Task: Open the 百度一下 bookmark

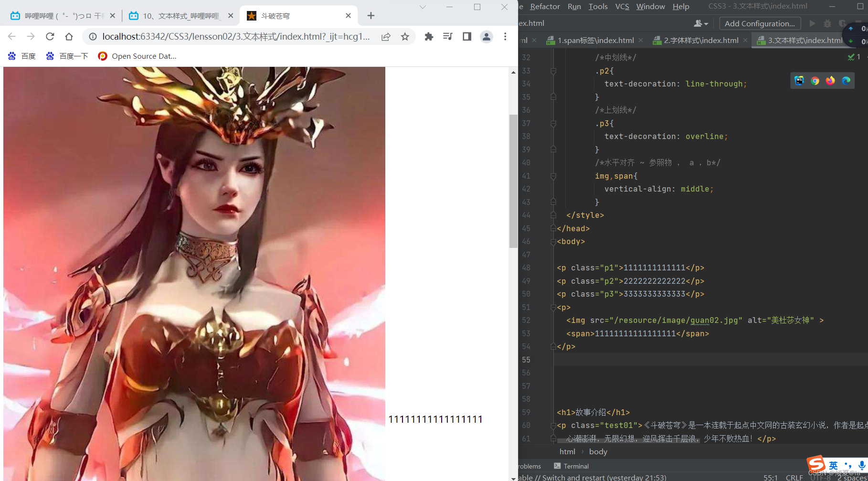Action: click(x=67, y=56)
